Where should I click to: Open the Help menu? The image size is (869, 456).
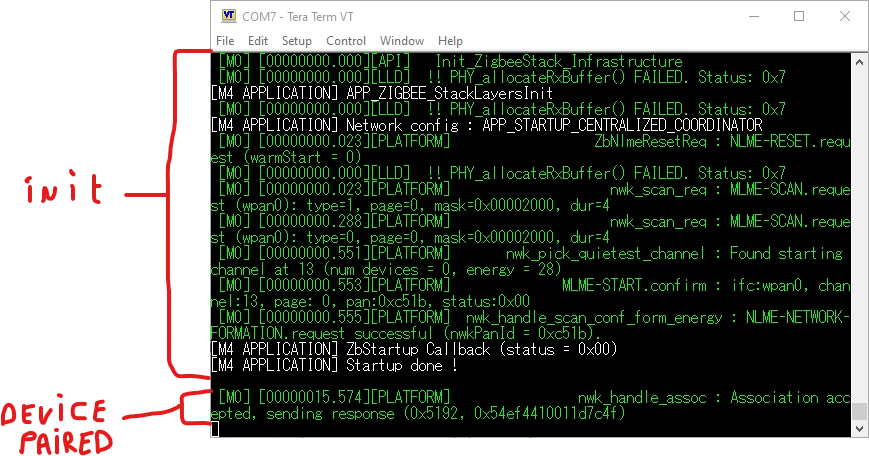[450, 41]
